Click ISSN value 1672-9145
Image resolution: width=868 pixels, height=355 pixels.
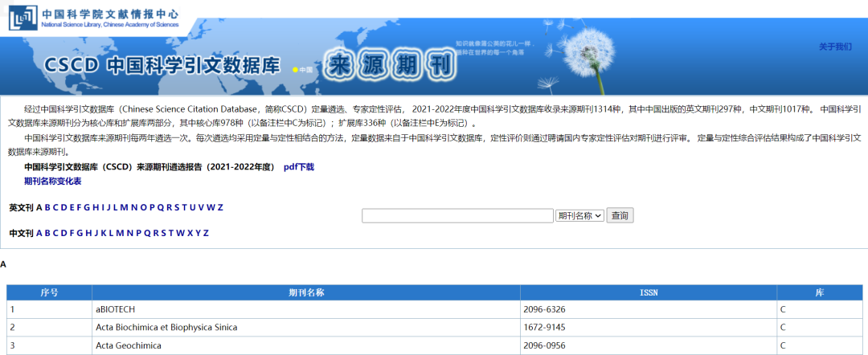pos(544,328)
